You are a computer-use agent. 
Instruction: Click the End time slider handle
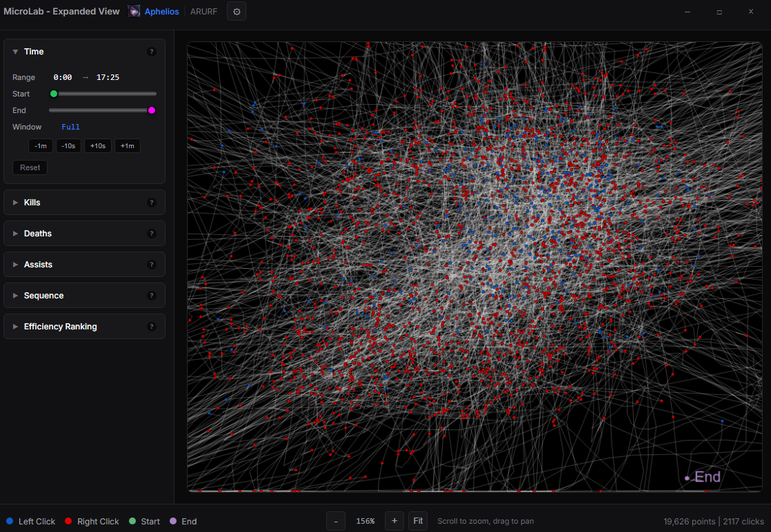point(152,110)
